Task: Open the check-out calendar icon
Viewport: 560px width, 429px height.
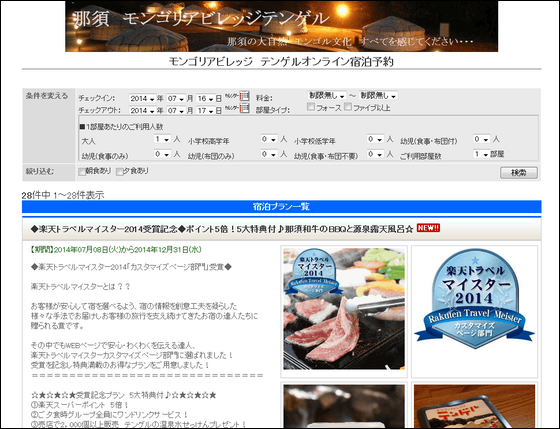Action: 244,108
